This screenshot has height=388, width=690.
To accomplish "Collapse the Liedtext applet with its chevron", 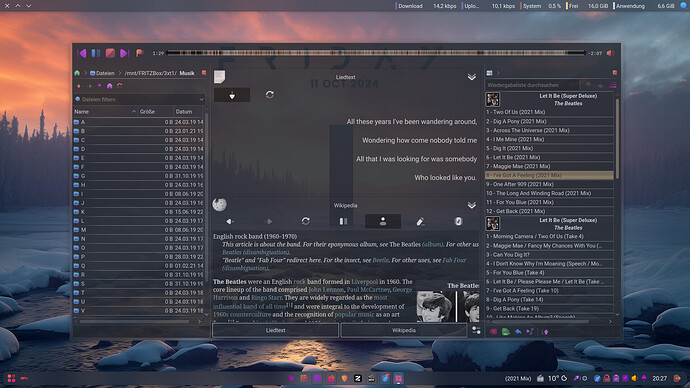I will pos(472,77).
